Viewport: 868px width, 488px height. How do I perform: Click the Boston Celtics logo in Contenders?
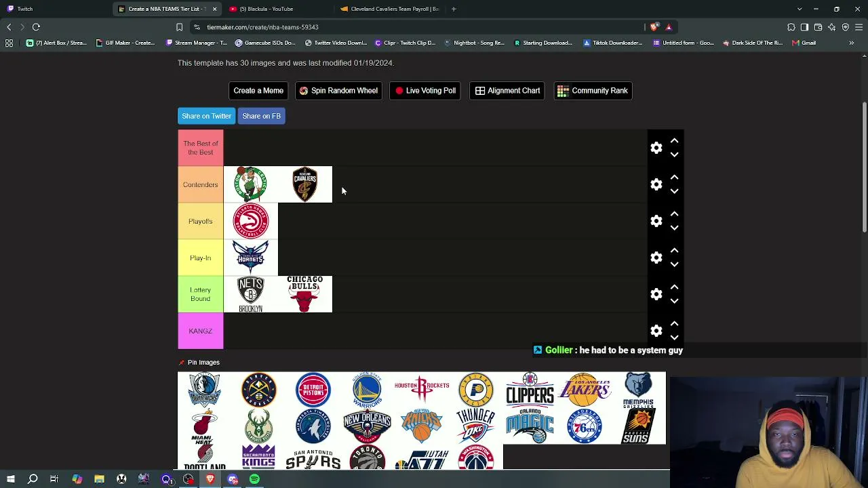[250, 184]
